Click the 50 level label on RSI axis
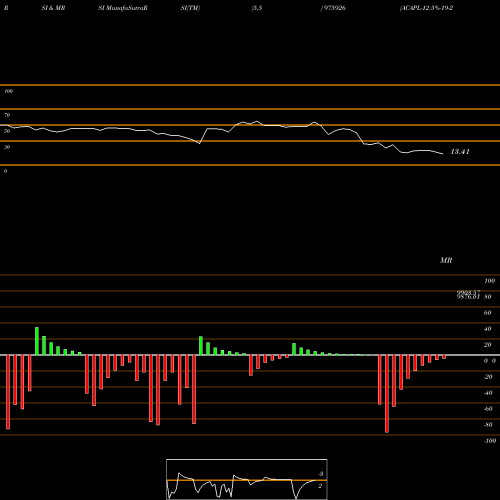This screenshot has width=500, height=500. pos(7,131)
